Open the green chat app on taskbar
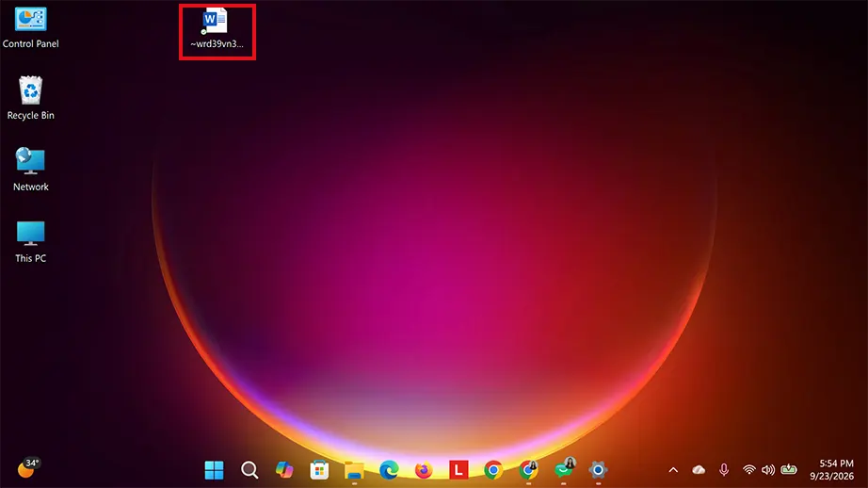 [x=564, y=469]
